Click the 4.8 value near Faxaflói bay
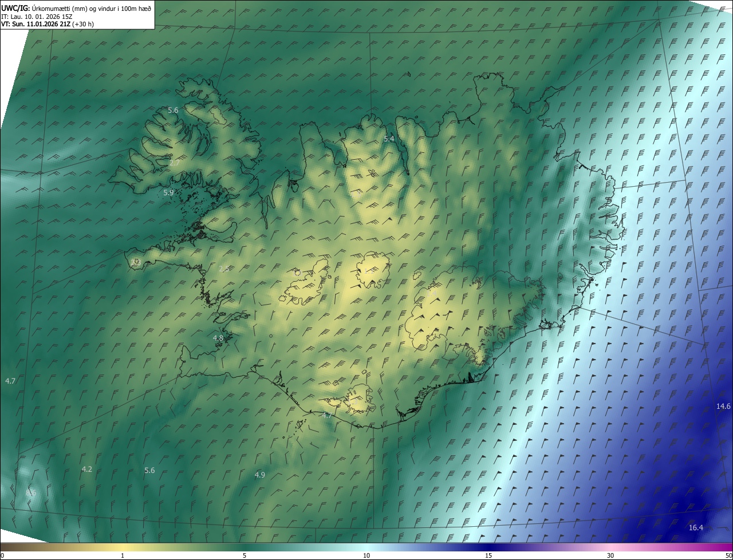 coord(218,338)
